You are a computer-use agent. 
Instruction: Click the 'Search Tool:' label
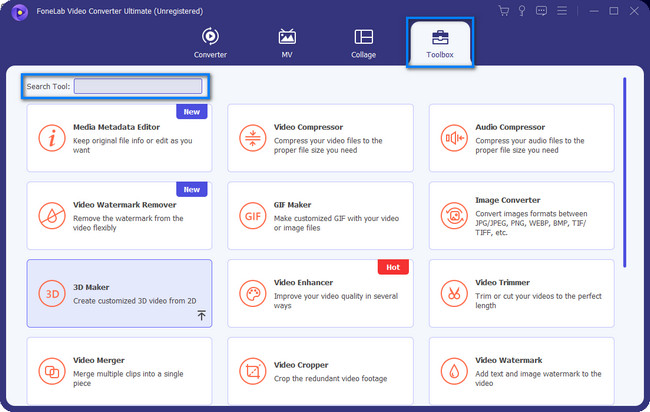pos(48,87)
